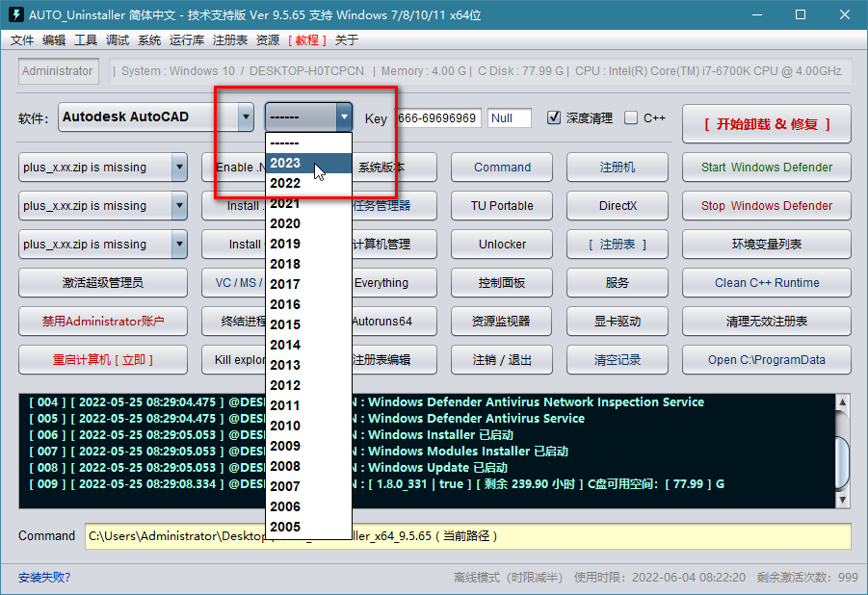Pick 2010 from the year list
Image resolution: width=868 pixels, height=595 pixels.
[308, 426]
